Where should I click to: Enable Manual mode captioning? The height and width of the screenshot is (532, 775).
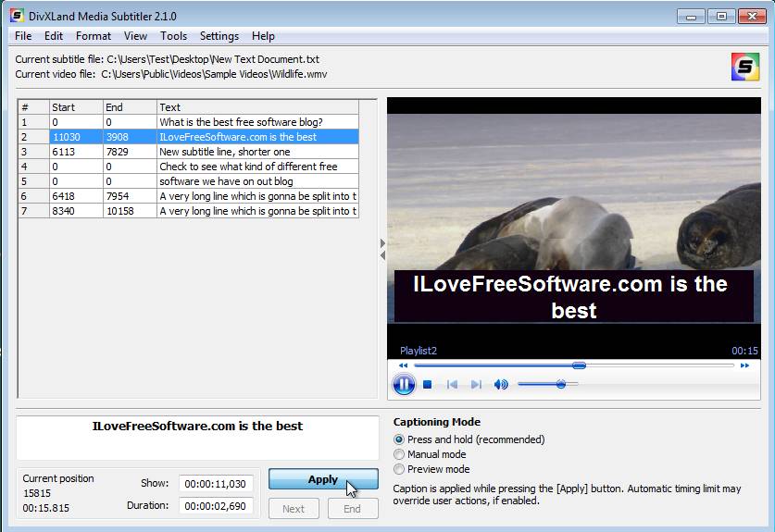[x=400, y=454]
